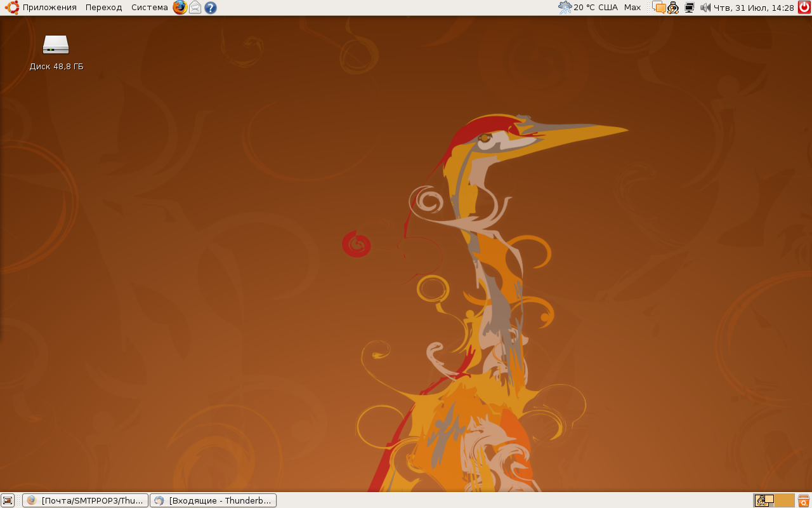Screen dimensions: 812x508
Task: Open the network monitor tray icon
Action: click(x=690, y=8)
